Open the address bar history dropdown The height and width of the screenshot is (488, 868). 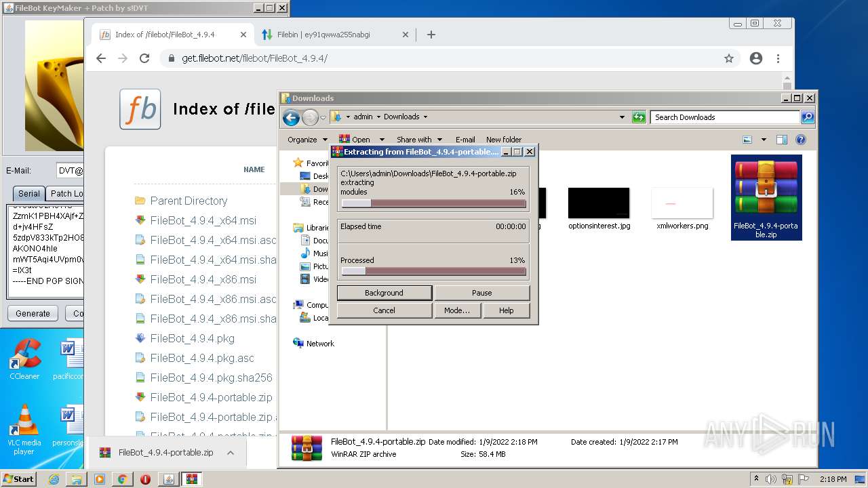pyautogui.click(x=622, y=117)
